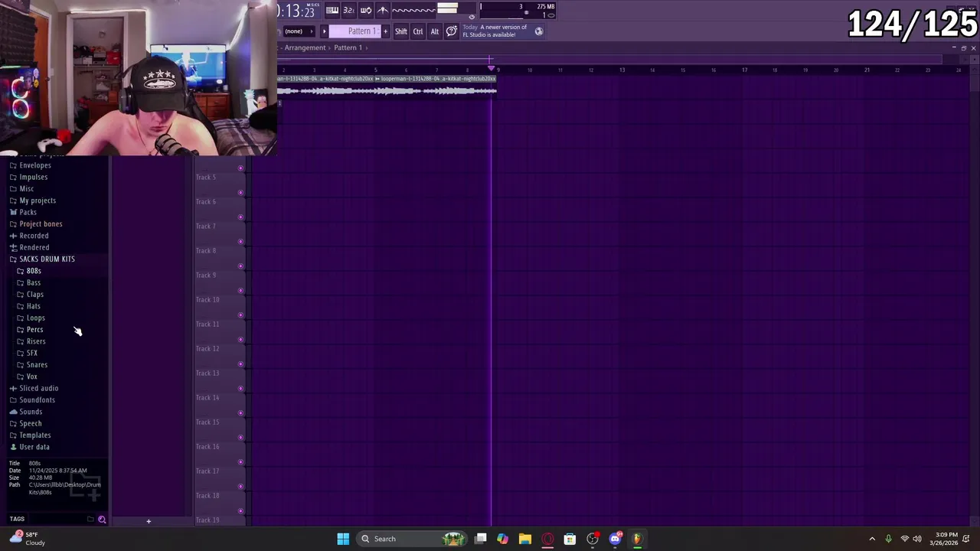
Task: Click the folder icon beside TAGS
Action: (90, 520)
